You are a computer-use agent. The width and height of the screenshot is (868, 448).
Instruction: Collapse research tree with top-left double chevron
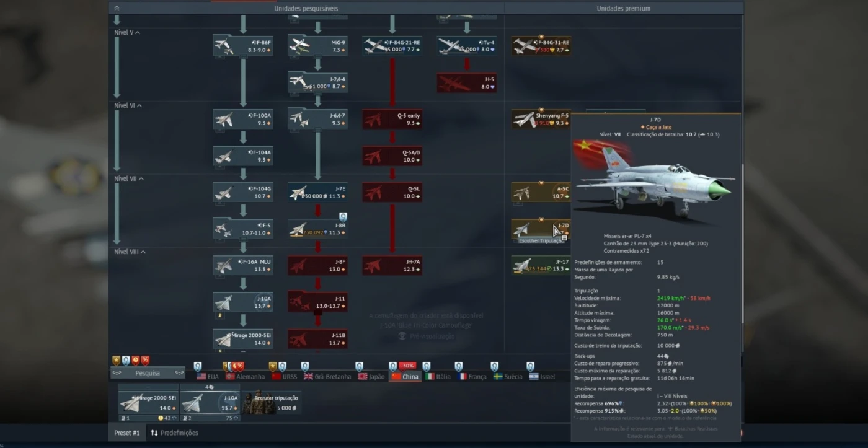point(117,8)
